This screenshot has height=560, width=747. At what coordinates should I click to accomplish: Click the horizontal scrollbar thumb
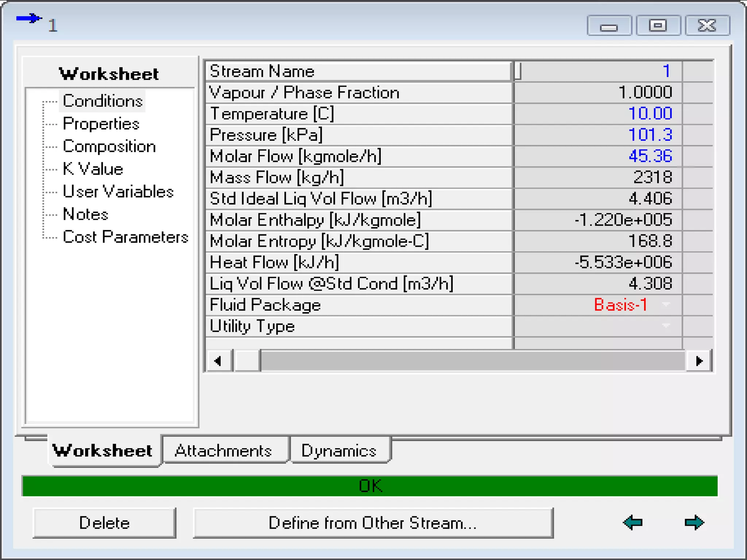click(247, 361)
